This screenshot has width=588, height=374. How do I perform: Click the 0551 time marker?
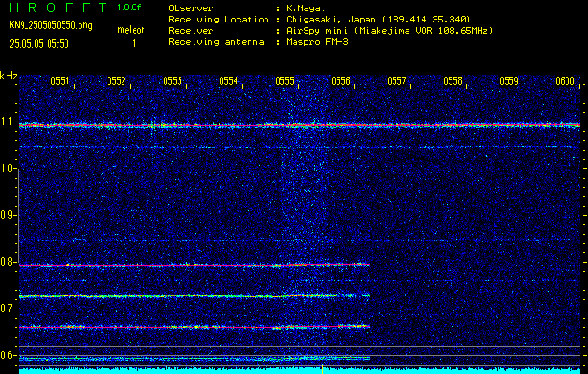coord(60,81)
